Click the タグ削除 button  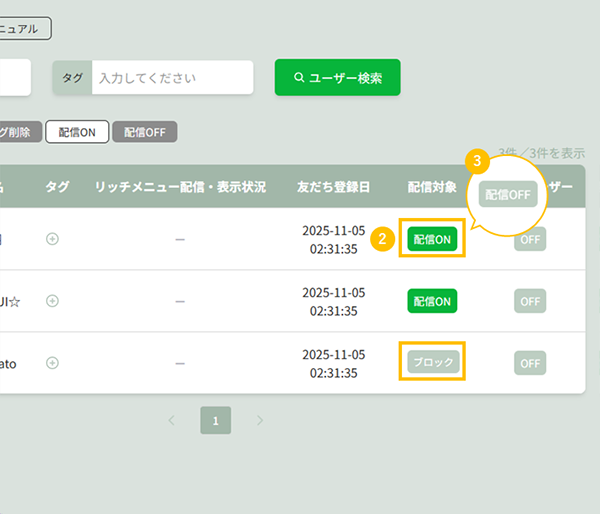point(20,132)
